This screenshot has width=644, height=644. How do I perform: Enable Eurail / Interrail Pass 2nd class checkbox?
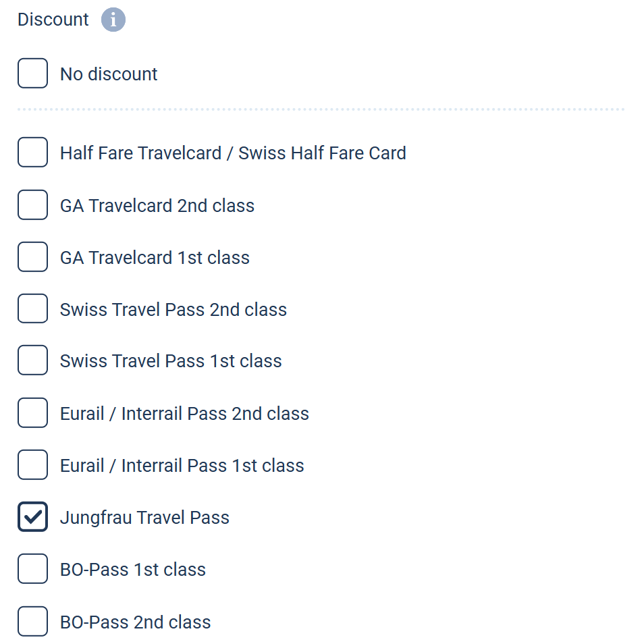[32, 412]
